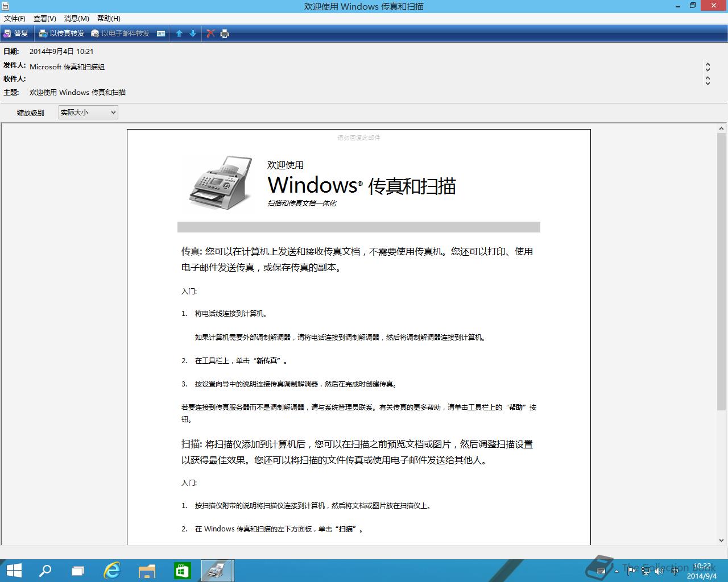728x582 pixels.
Task: Click step 3 about 设置向导 modem setup
Action: point(296,384)
